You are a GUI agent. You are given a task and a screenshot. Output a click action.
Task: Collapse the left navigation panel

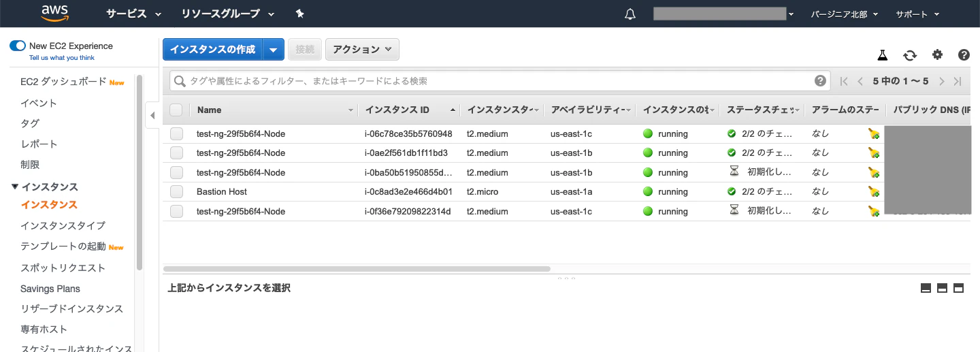coord(152,115)
